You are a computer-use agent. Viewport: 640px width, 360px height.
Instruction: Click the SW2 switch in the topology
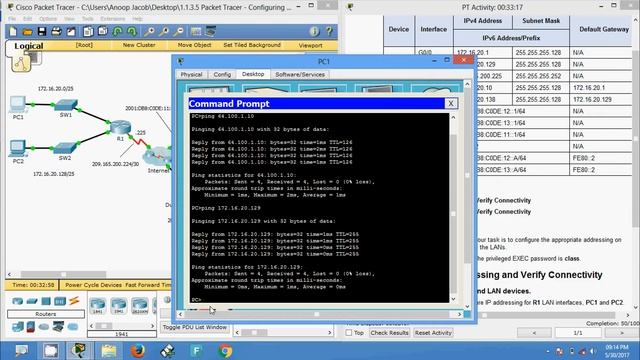(x=65, y=148)
